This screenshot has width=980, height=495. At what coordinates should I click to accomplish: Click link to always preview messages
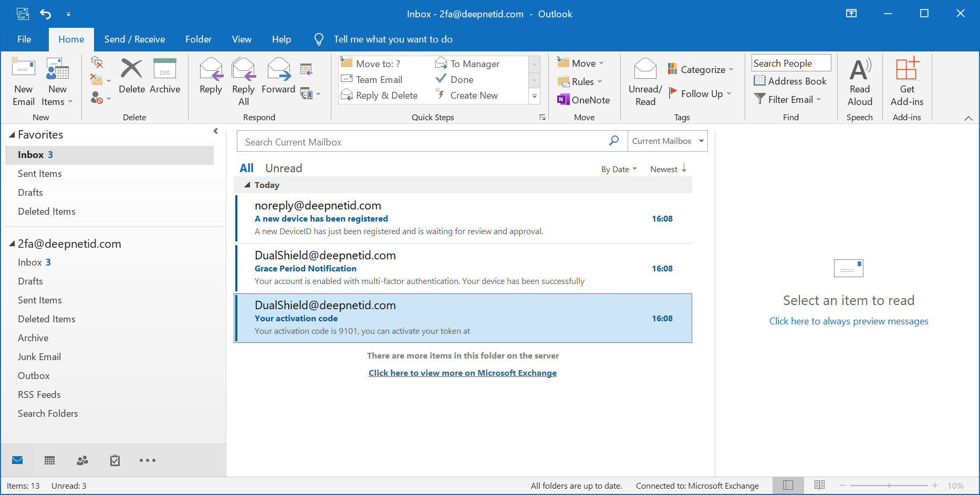pyautogui.click(x=848, y=321)
